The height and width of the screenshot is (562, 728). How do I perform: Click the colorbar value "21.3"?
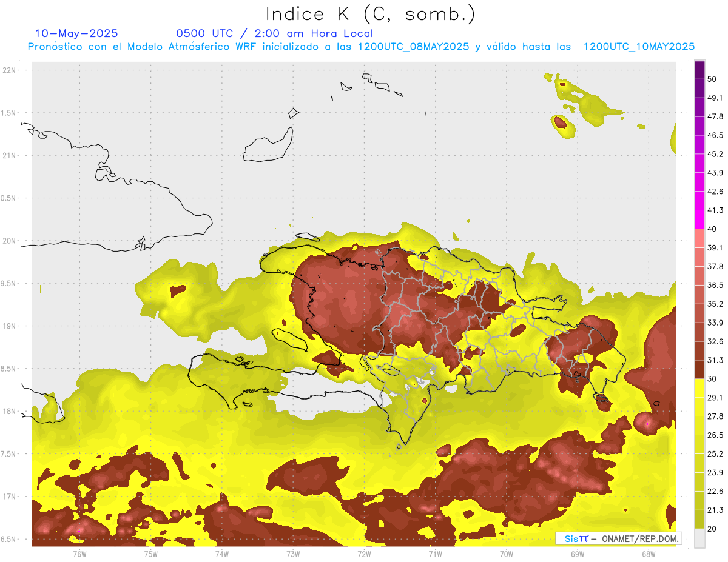pos(715,510)
